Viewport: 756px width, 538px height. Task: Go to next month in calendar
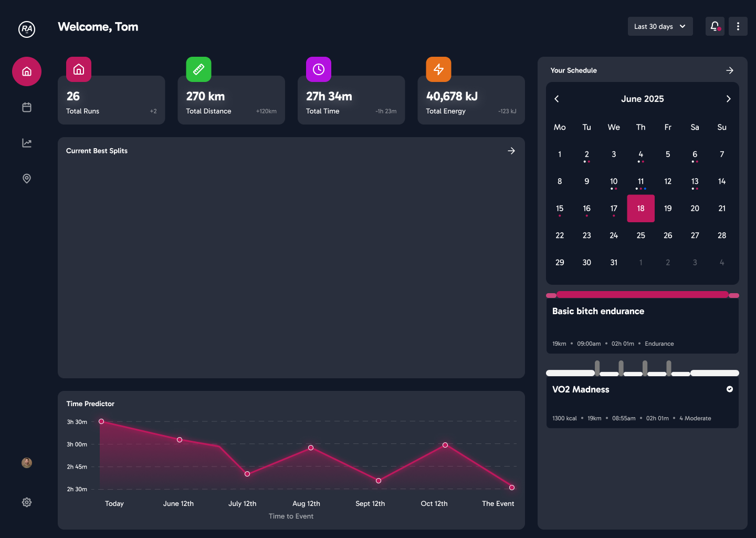click(728, 99)
